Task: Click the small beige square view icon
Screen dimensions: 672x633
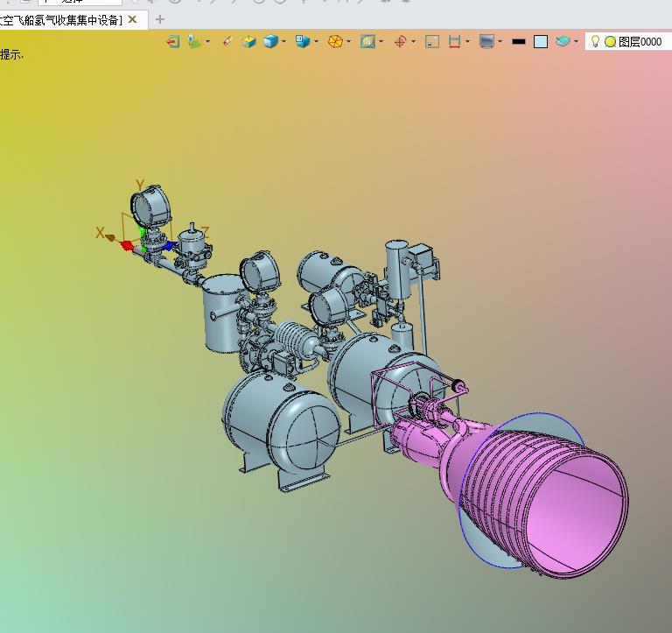Action: click(x=432, y=42)
